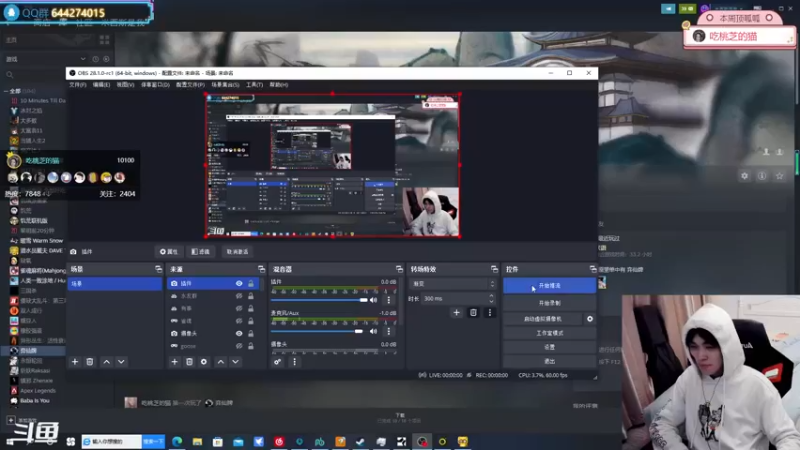
Task: Open Microsoft Store in the taskbar
Action: tap(218, 441)
